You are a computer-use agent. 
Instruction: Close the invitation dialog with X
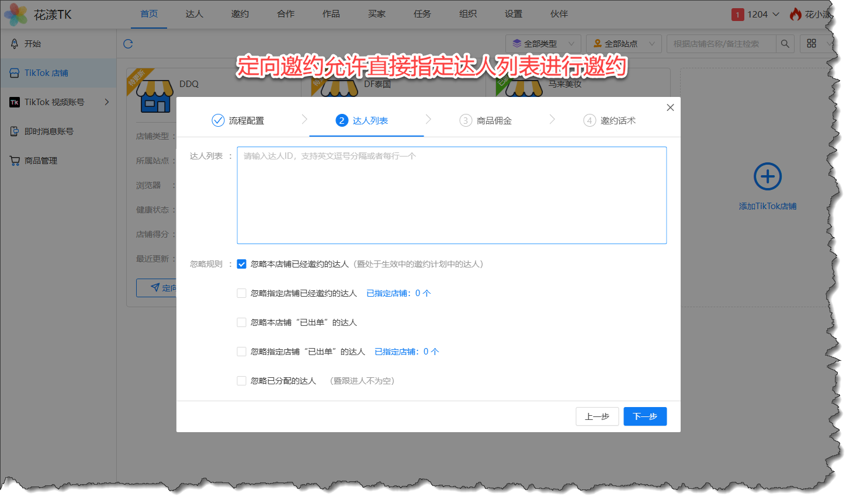click(x=670, y=107)
